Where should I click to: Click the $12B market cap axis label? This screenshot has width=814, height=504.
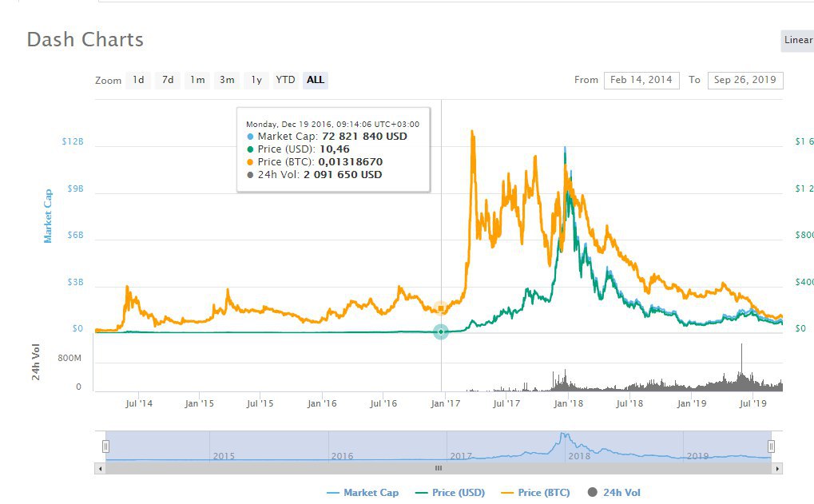(x=73, y=141)
